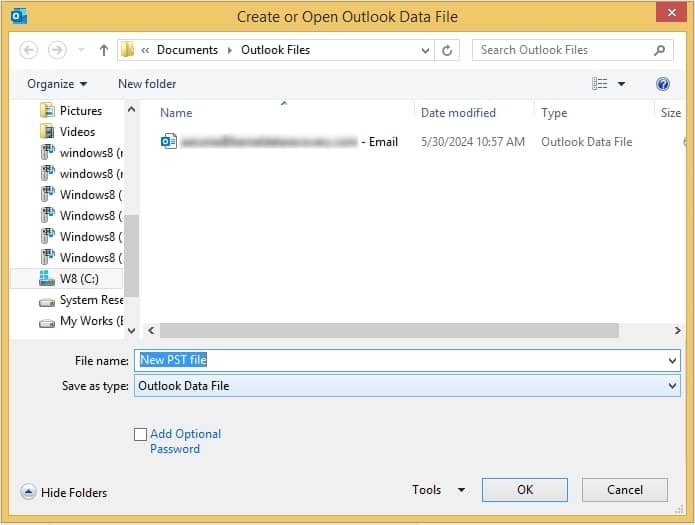Open the view options dropdown arrow

(x=621, y=84)
